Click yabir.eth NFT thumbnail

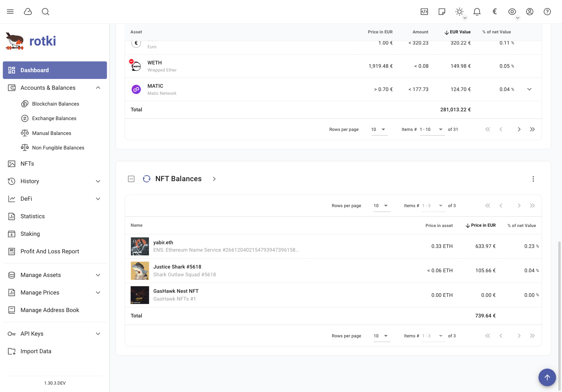[140, 246]
